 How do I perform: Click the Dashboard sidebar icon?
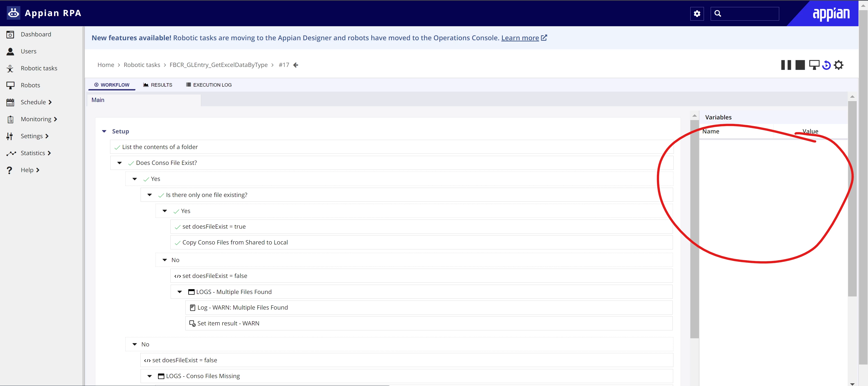pos(10,34)
